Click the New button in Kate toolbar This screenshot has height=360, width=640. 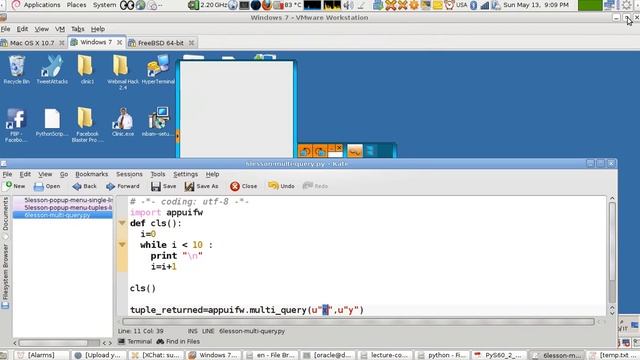14,186
